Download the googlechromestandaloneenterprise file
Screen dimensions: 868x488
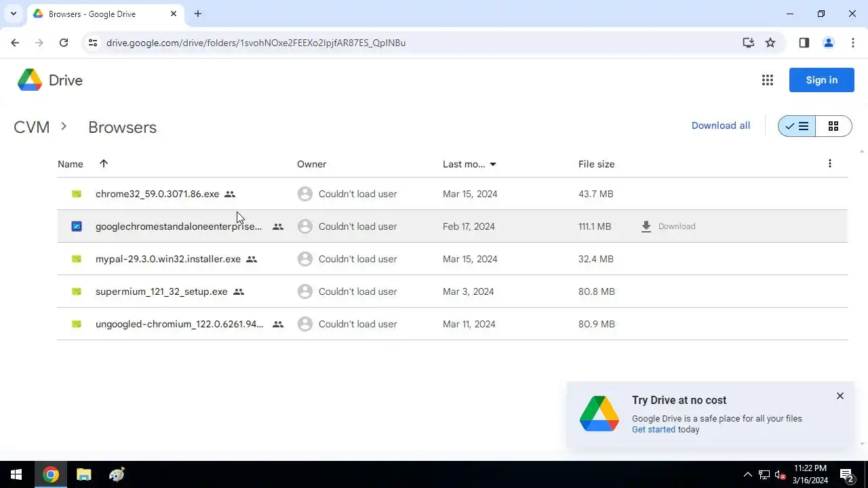(668, 226)
